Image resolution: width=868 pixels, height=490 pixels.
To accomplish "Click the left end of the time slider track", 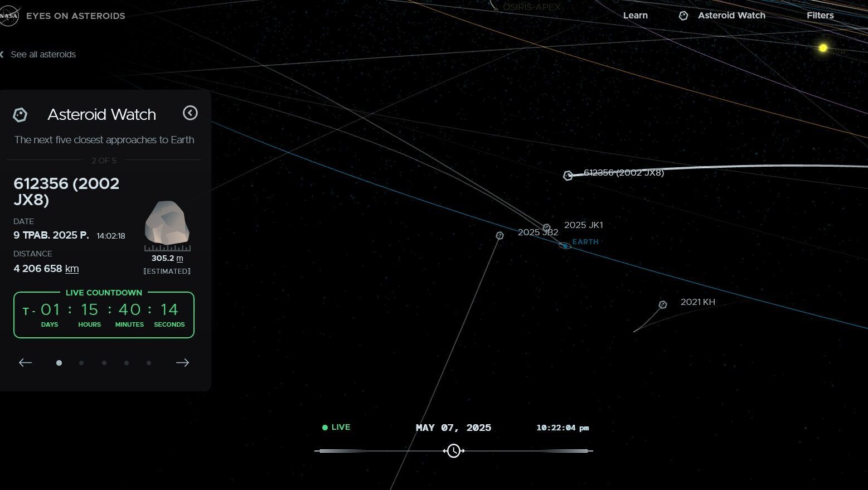I will coord(317,450).
